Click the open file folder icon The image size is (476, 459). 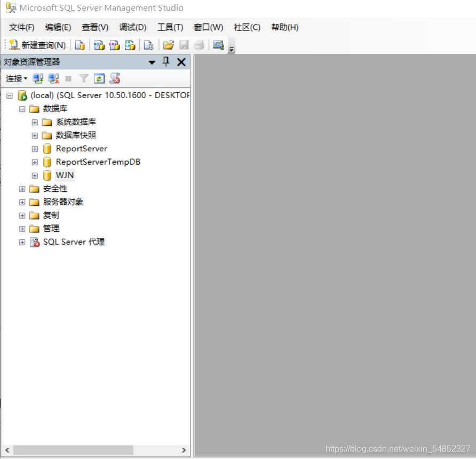169,45
